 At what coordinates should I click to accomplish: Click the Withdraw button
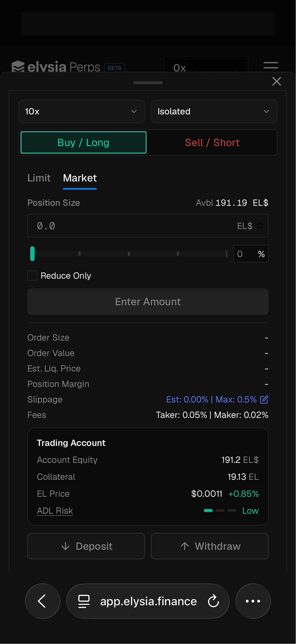click(x=210, y=546)
